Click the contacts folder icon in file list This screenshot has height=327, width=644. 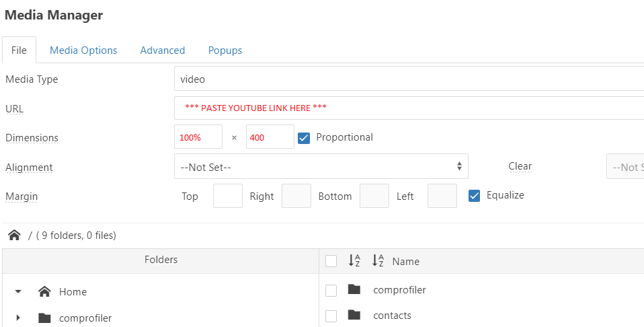pyautogui.click(x=354, y=315)
